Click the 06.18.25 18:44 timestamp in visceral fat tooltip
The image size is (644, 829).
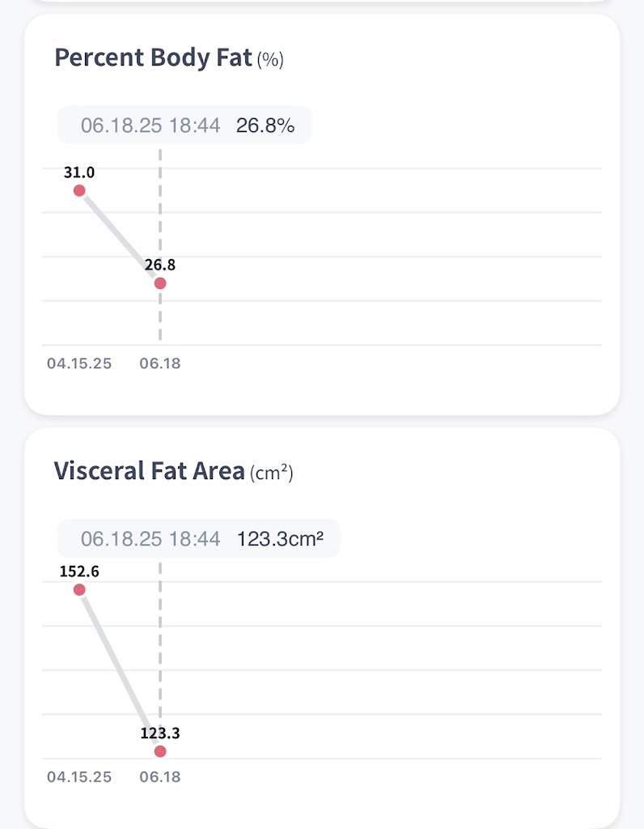[x=150, y=539]
